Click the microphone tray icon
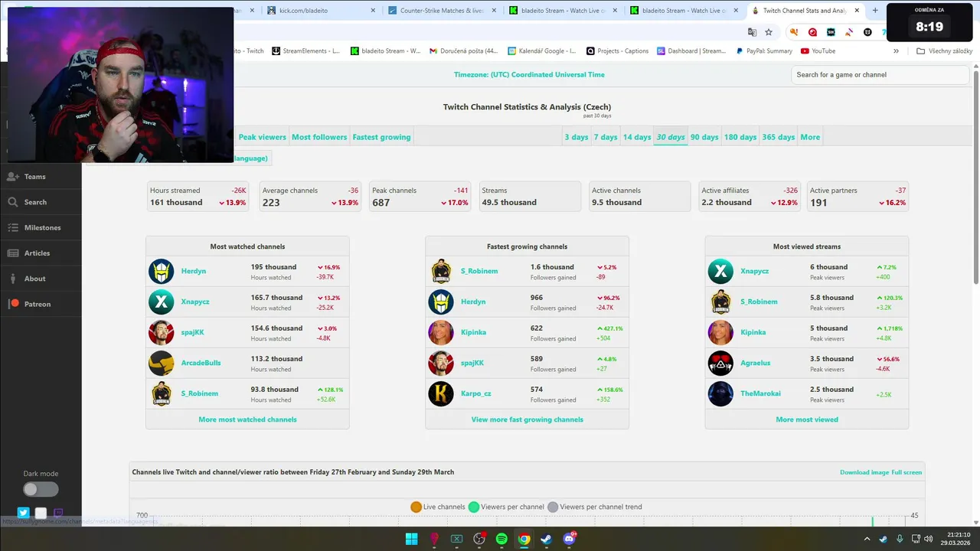Screen dimensions: 980x551 tap(900, 539)
